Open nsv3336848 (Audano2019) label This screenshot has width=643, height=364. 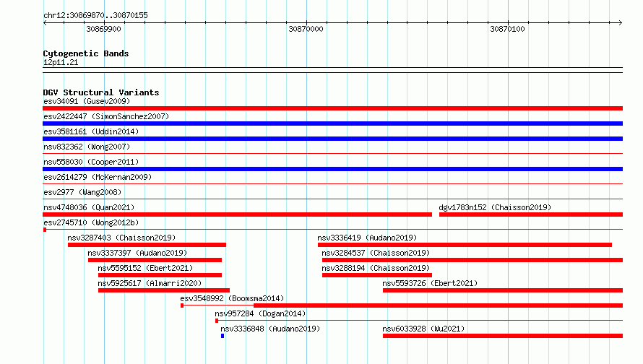tap(270, 329)
